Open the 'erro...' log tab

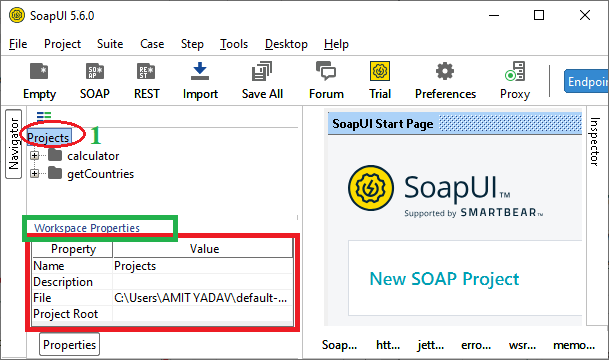point(476,345)
